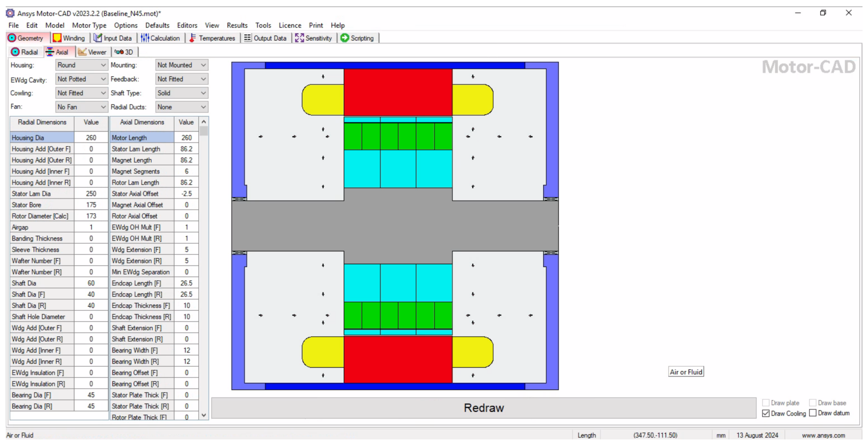The width and height of the screenshot is (868, 447).
Task: Disable Draw Cooling checkbox
Action: 765,413
